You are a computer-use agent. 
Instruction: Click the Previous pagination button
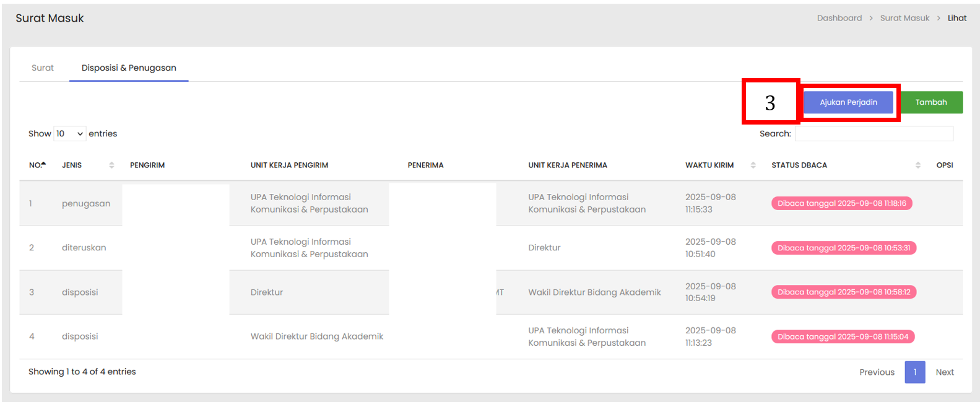(877, 372)
